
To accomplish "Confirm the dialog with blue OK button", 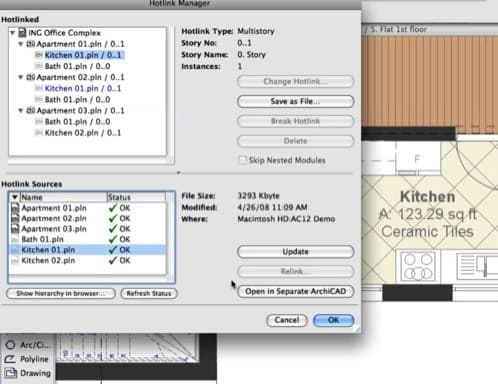I will [x=334, y=320].
